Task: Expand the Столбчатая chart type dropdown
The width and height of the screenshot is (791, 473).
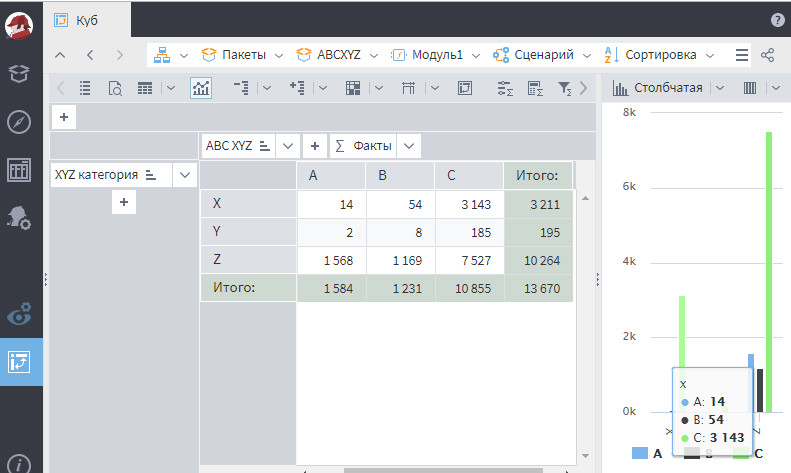Action: [x=668, y=88]
